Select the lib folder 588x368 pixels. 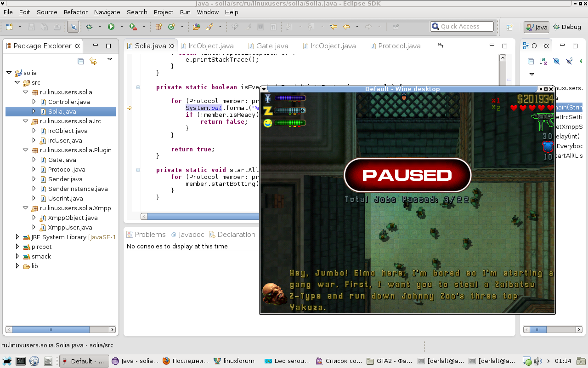click(34, 266)
